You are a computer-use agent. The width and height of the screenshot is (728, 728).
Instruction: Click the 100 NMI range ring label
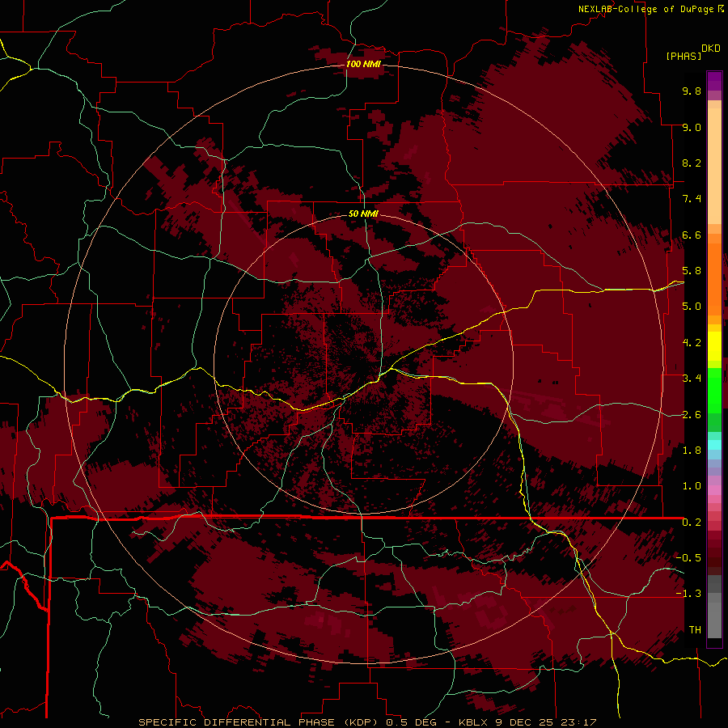[363, 64]
